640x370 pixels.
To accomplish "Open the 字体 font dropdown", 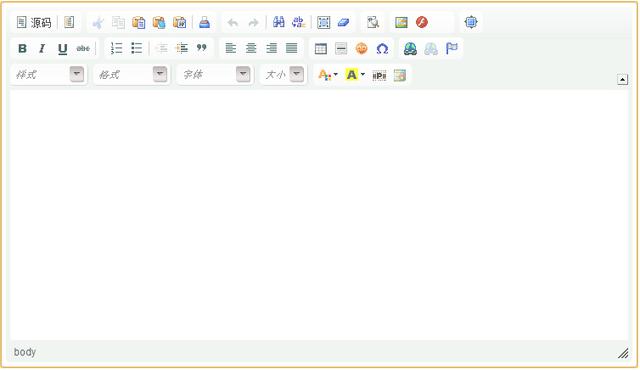I will [215, 75].
